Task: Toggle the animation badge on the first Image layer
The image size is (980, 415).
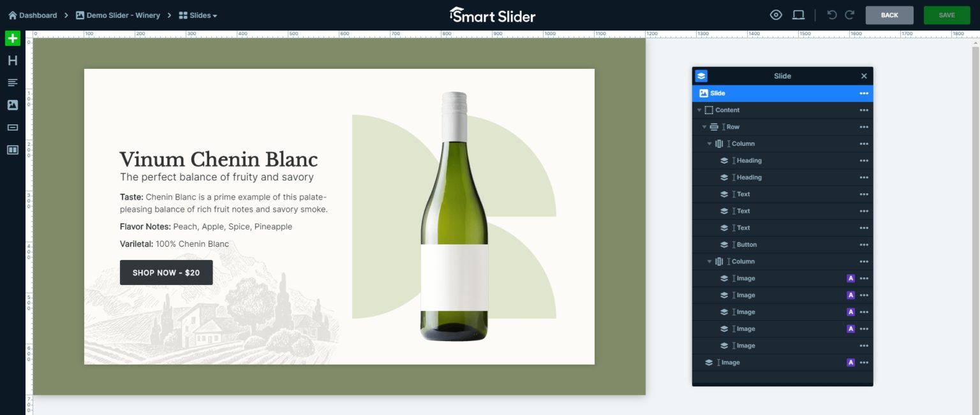Action: click(850, 278)
